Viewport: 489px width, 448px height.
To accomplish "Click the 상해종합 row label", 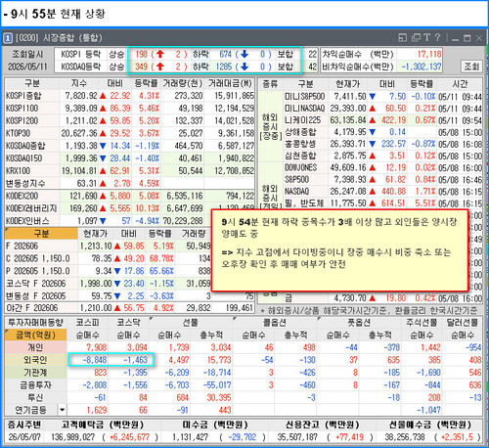I will [300, 132].
